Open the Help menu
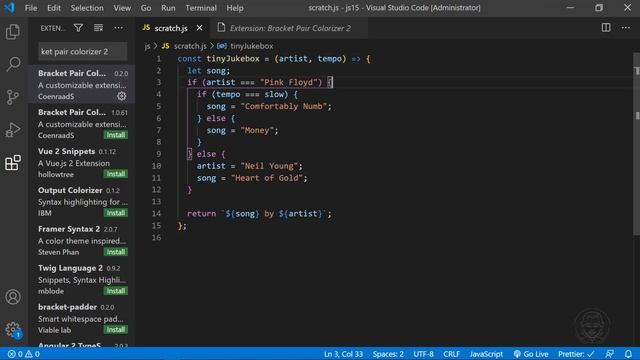The height and width of the screenshot is (360, 640). 235,8
